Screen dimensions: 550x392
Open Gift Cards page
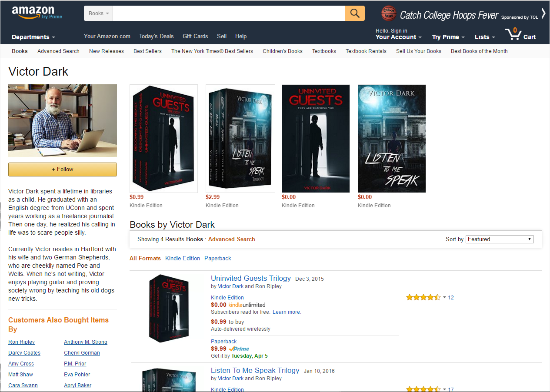click(195, 37)
